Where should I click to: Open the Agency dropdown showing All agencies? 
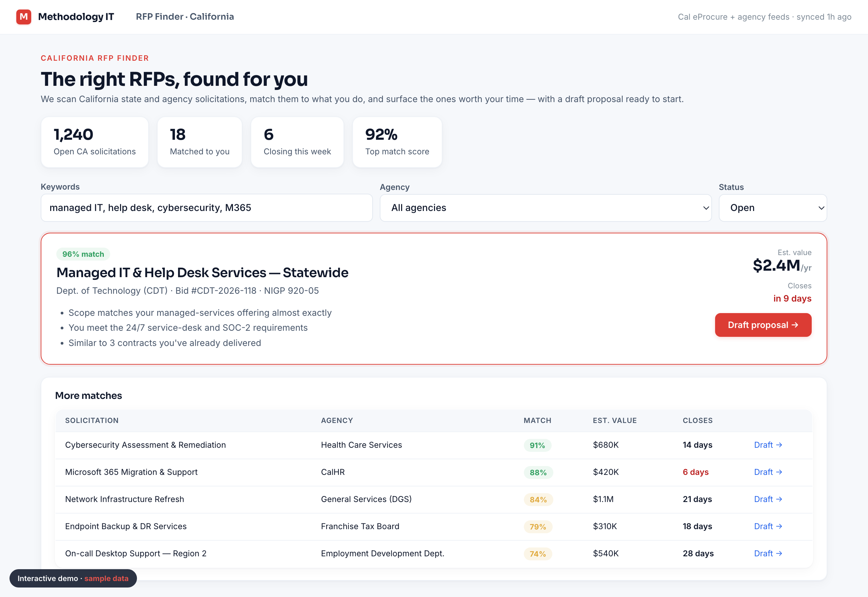point(546,208)
